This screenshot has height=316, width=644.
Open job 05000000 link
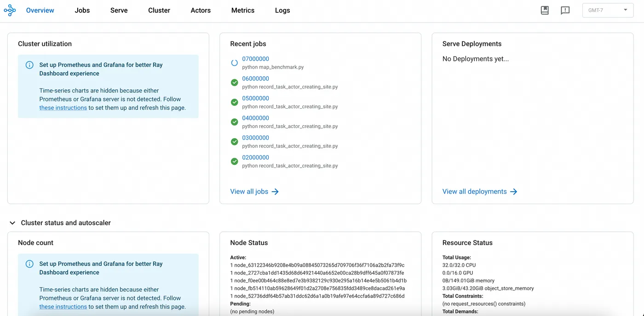pyautogui.click(x=256, y=99)
